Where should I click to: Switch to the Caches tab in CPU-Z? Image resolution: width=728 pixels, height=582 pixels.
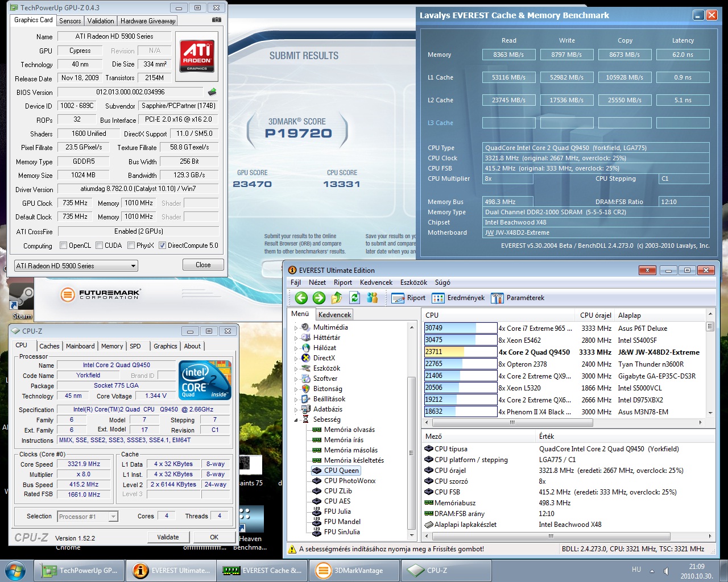49,346
